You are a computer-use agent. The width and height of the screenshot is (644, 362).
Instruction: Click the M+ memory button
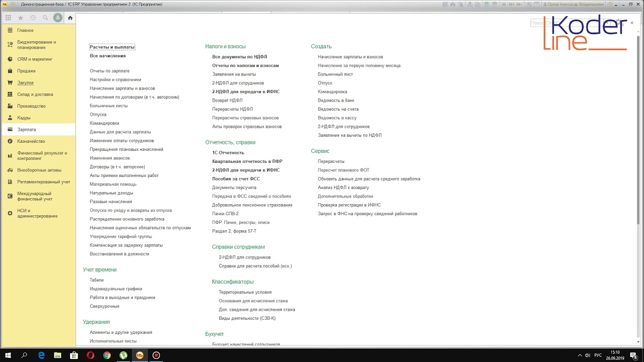511,4
